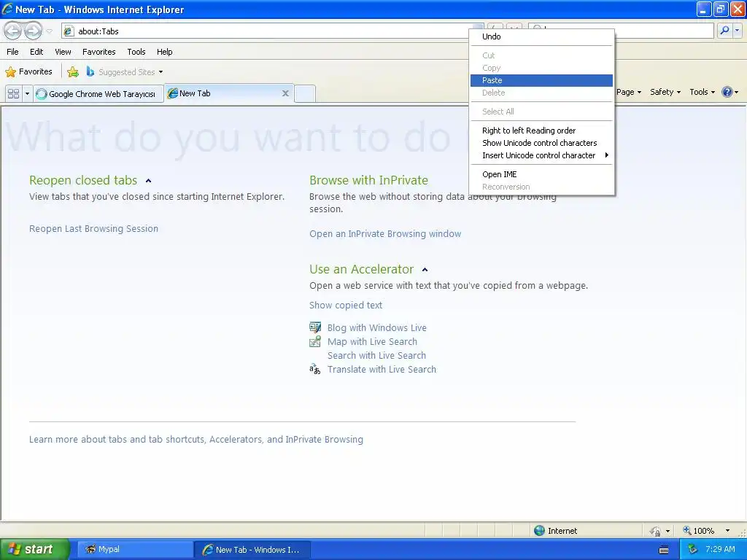The height and width of the screenshot is (560, 747).
Task: Click the Help question mark icon
Action: tap(727, 92)
